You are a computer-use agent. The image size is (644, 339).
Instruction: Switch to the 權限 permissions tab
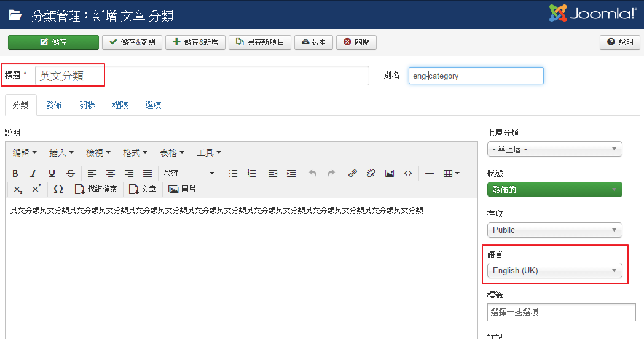coord(120,105)
